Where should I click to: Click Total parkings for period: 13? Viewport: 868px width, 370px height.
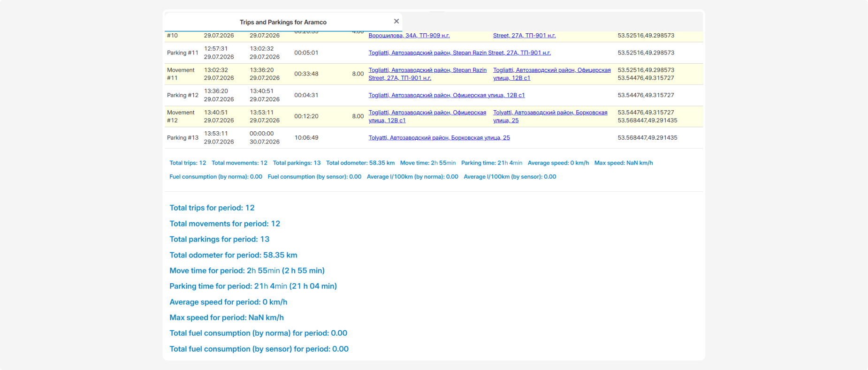coord(220,239)
